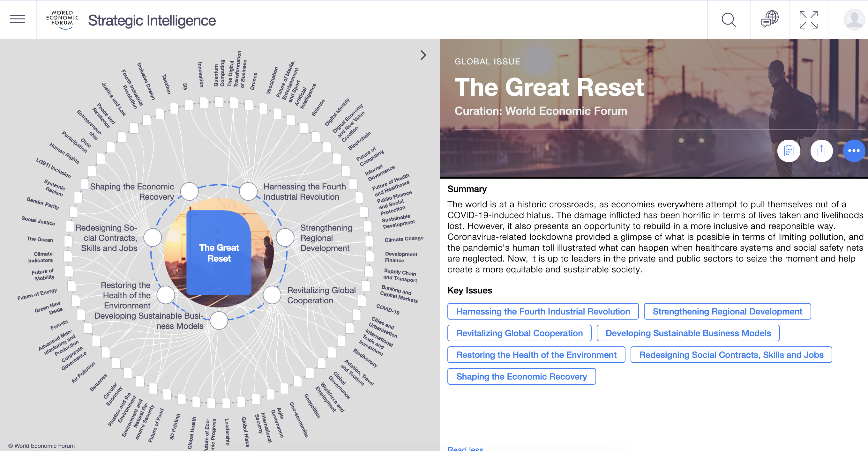868x451 pixels.
Task: Open the Restoring the Health of the Environment button
Action: (x=536, y=355)
